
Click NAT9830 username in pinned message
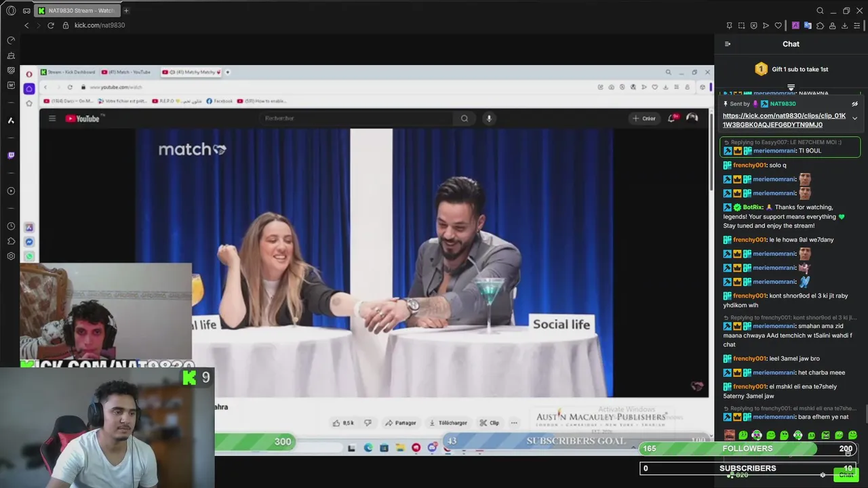coord(783,104)
